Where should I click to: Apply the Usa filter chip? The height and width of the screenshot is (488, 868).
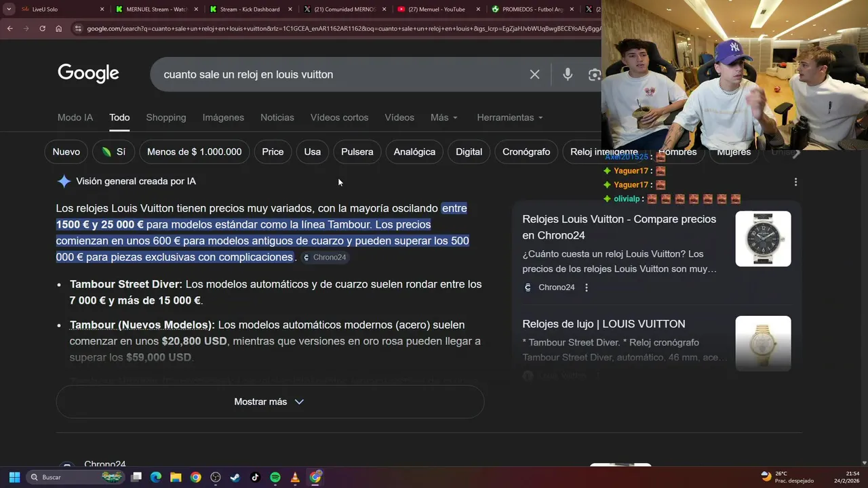pyautogui.click(x=313, y=152)
